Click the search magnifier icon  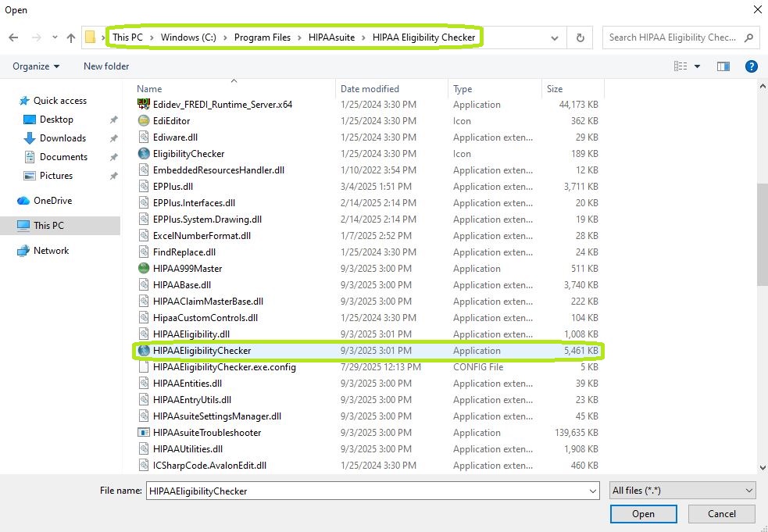click(x=748, y=37)
